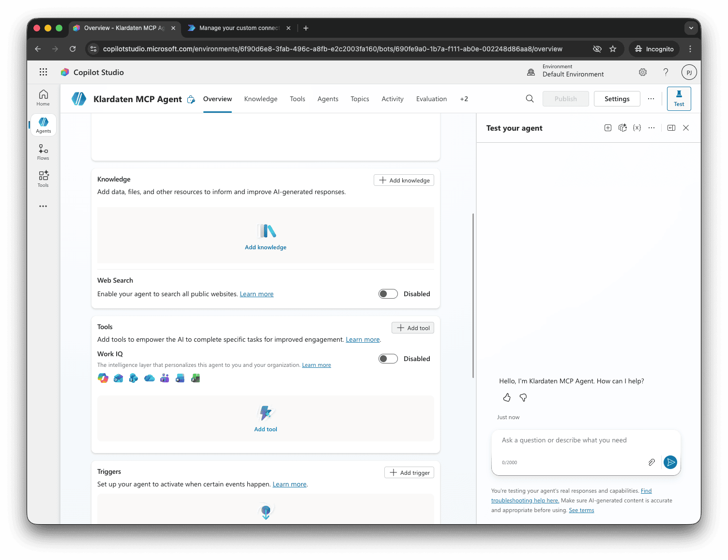Viewport: 728px width, 560px height.
Task: Open test panel more options ellipsis
Action: tap(652, 128)
